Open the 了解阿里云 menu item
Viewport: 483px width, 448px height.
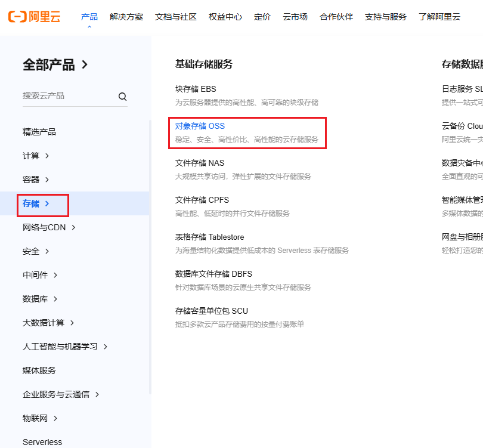click(x=439, y=17)
